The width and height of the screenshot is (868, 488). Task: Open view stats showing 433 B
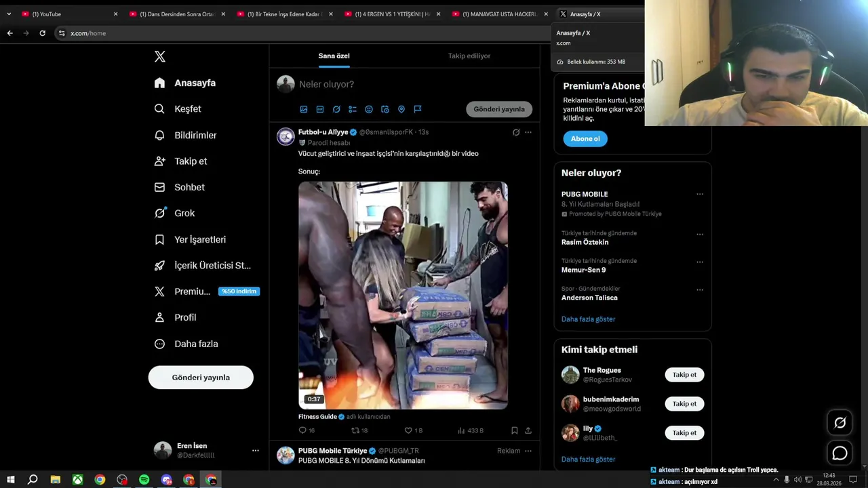tap(471, 430)
